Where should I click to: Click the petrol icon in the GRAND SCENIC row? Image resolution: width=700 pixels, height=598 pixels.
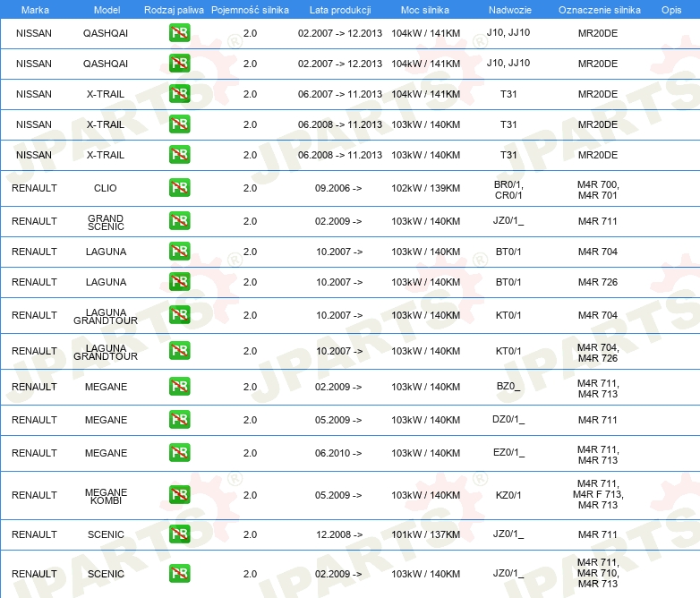[x=179, y=220]
